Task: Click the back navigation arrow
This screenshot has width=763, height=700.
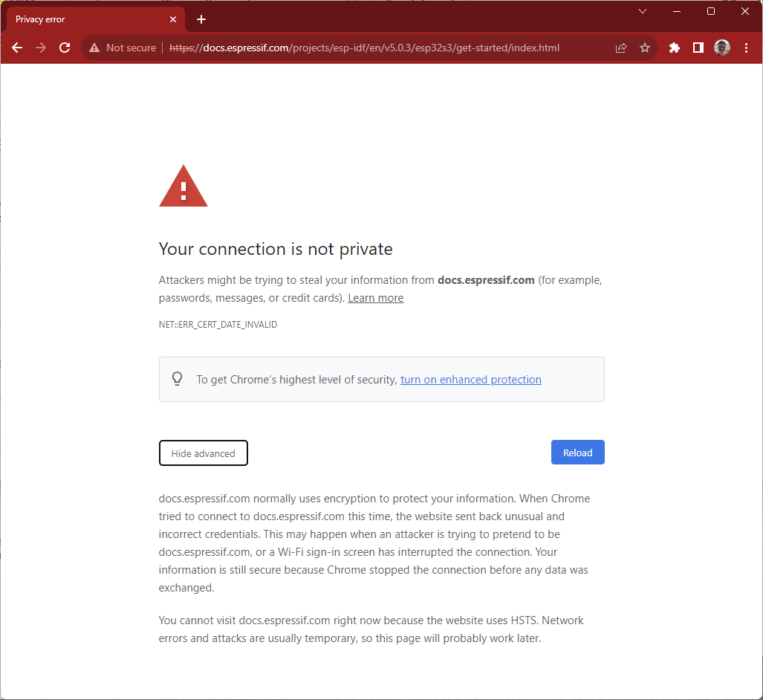Action: tap(17, 48)
